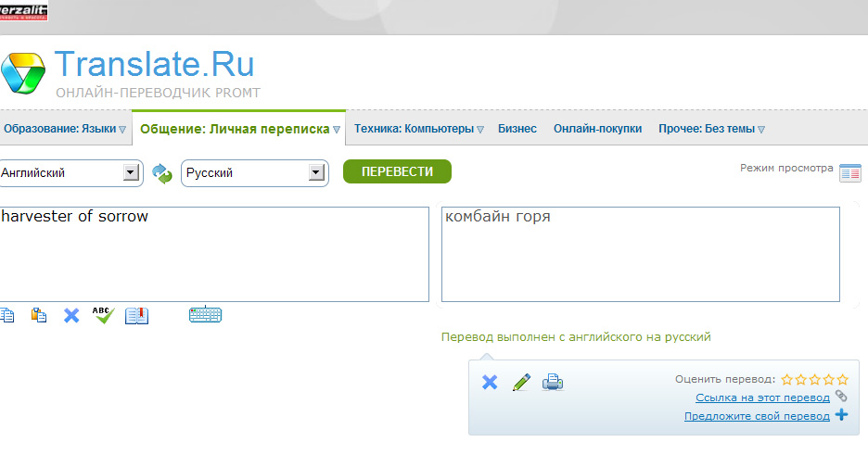Click the green ПЕРЕВЕСТИ button
The image size is (868, 467).
click(x=397, y=171)
